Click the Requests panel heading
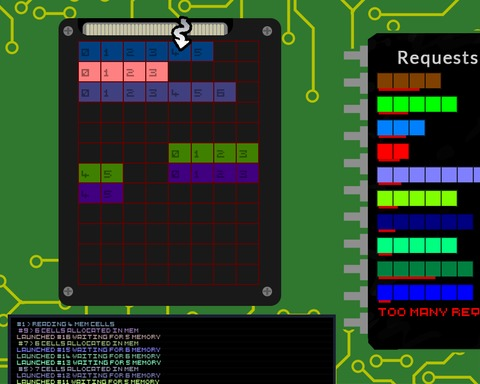This screenshot has height=384, width=480. coord(437,58)
